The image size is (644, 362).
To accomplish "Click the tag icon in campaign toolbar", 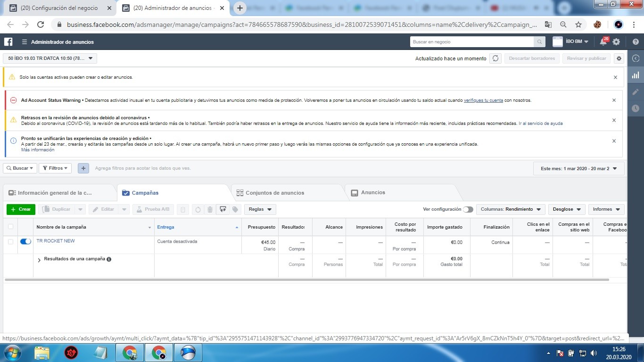I will (x=235, y=209).
